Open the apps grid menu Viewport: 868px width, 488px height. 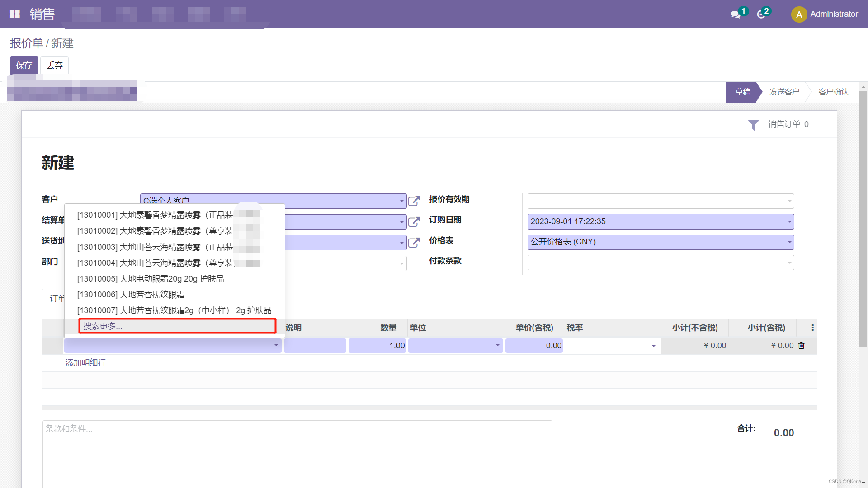point(14,14)
